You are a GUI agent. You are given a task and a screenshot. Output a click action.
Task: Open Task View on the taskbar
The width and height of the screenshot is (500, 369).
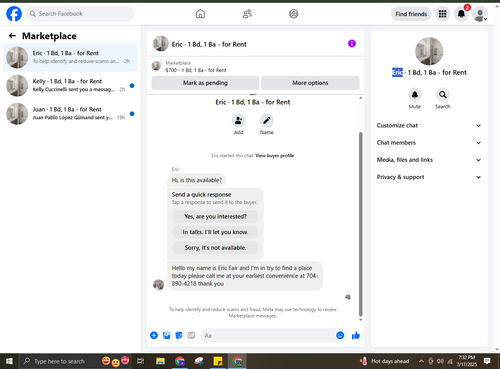[x=141, y=361]
